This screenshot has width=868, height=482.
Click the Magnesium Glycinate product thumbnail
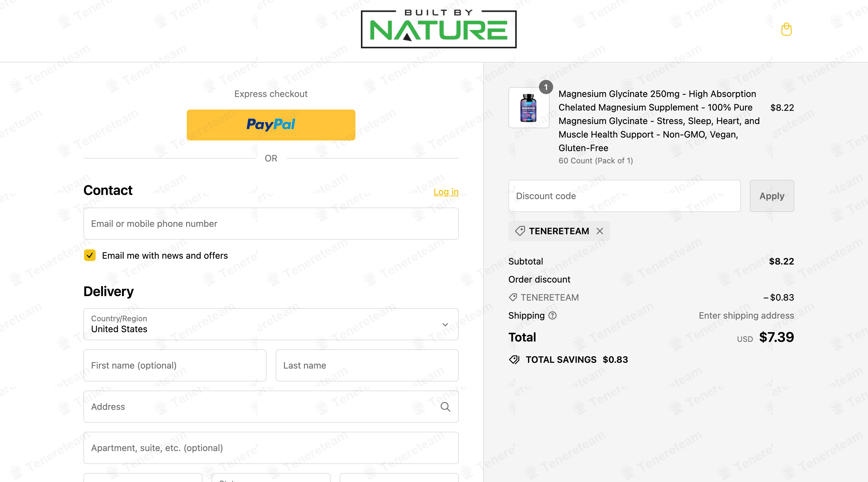pyautogui.click(x=529, y=108)
